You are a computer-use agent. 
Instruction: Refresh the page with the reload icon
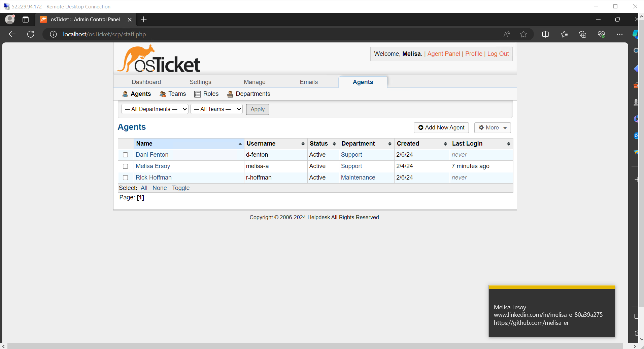[x=31, y=34]
